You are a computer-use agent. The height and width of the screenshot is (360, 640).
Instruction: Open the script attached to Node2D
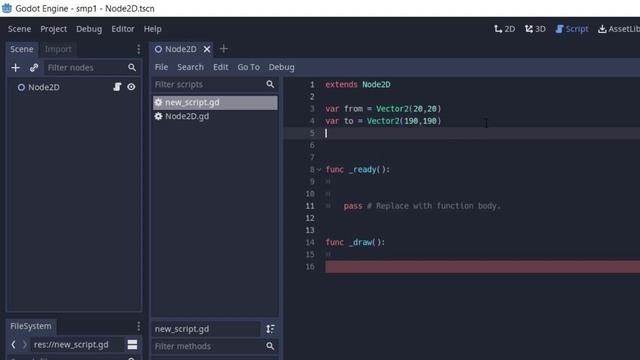[x=117, y=87]
